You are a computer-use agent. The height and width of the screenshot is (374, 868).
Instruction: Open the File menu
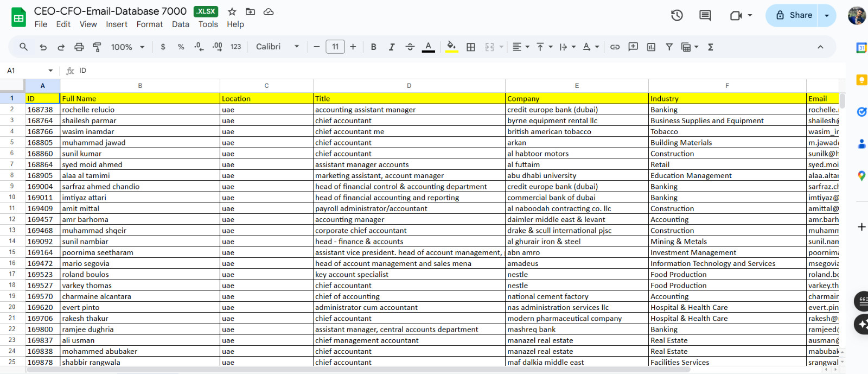41,24
